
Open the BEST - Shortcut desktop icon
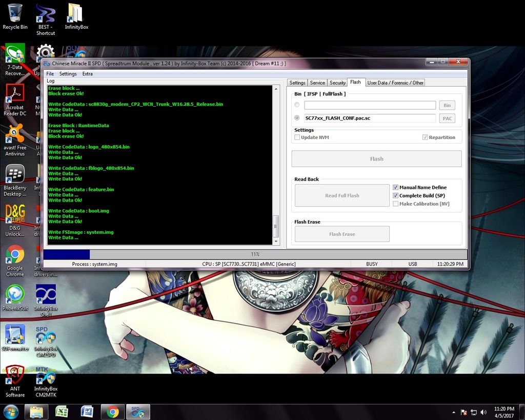(x=46, y=19)
